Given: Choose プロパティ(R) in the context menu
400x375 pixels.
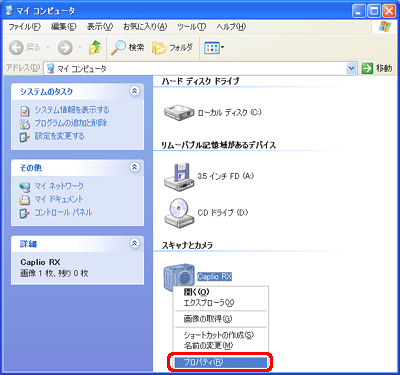Looking at the screenshot, I should coord(220,362).
